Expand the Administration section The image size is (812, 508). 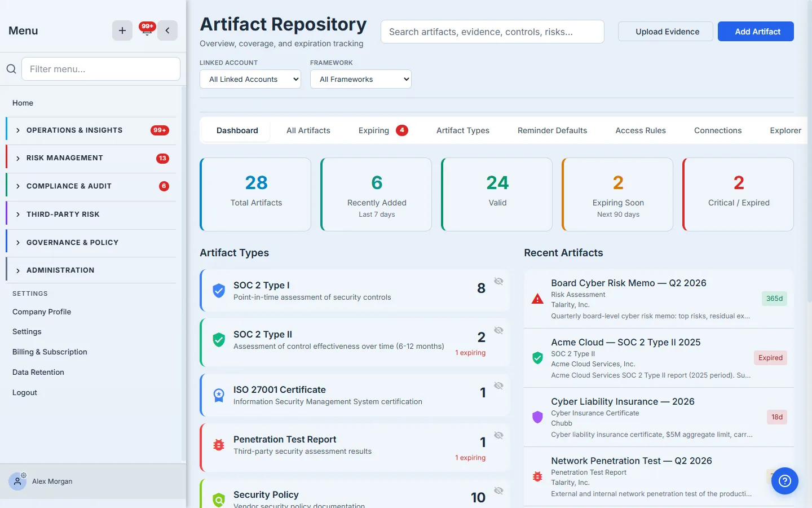[x=91, y=270]
